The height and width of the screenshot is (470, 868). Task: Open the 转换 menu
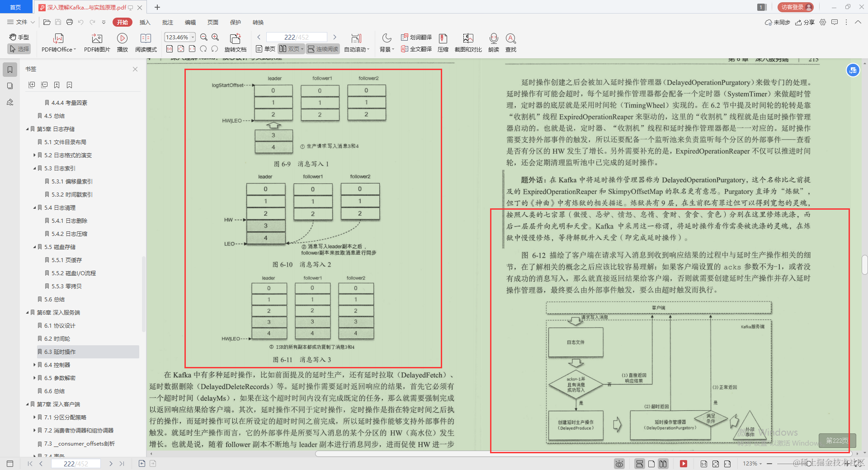tap(258, 22)
